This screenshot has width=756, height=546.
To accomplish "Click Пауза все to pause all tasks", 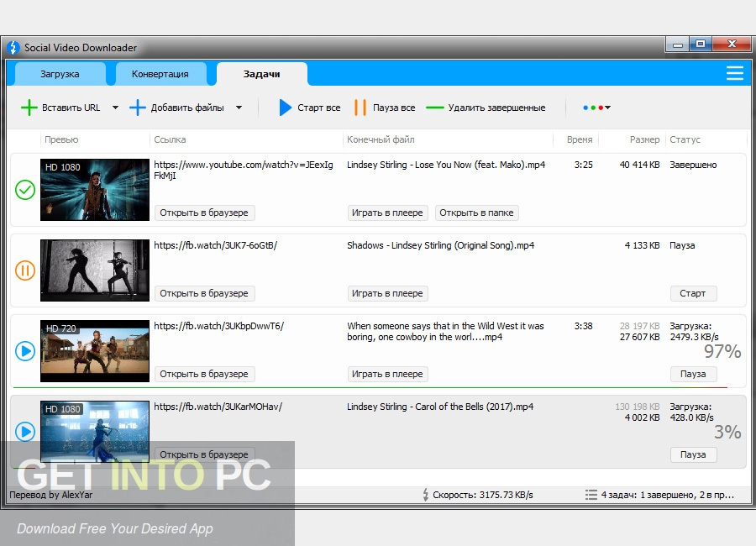I will (x=394, y=108).
